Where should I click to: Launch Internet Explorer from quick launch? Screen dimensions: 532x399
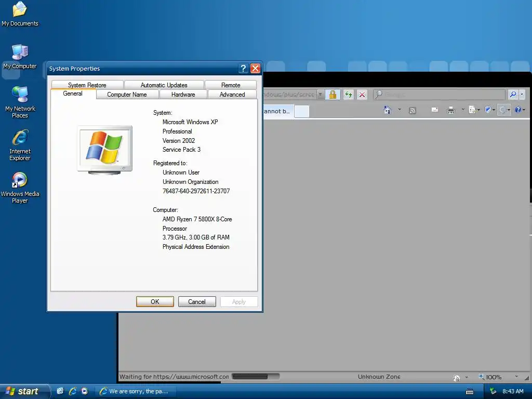pos(72,391)
